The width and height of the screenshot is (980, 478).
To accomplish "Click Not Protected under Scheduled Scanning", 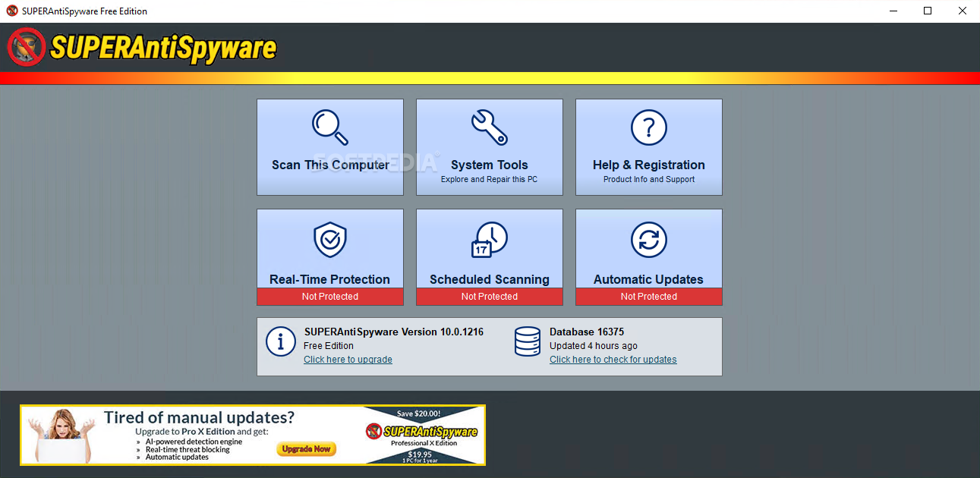I will tap(490, 297).
